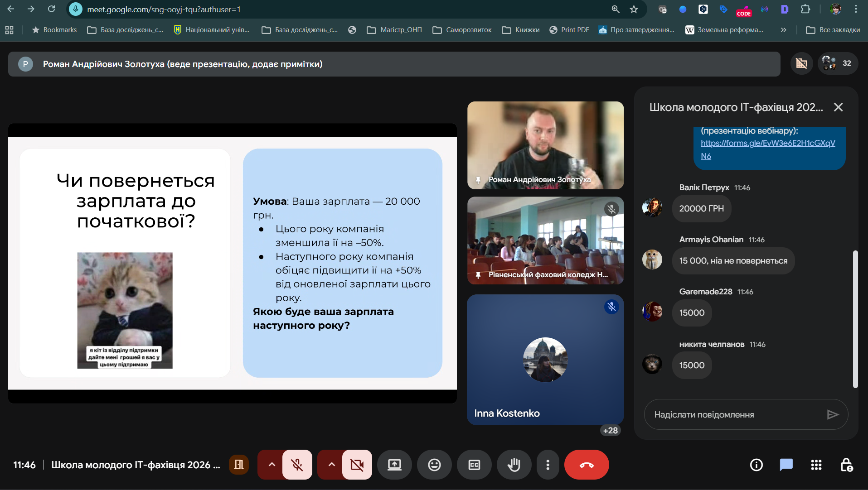
Task: Click the companion mode door icon beside meeting title
Action: point(239,465)
